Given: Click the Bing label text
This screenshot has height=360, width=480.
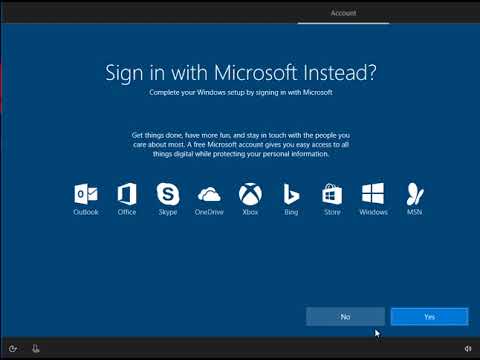Looking at the screenshot, I should [x=291, y=212].
